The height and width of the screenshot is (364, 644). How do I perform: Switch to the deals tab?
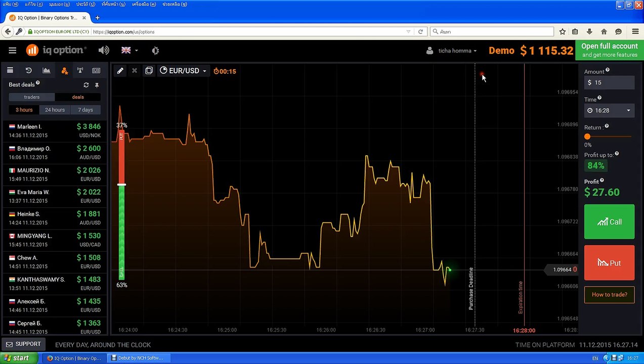pyautogui.click(x=78, y=97)
